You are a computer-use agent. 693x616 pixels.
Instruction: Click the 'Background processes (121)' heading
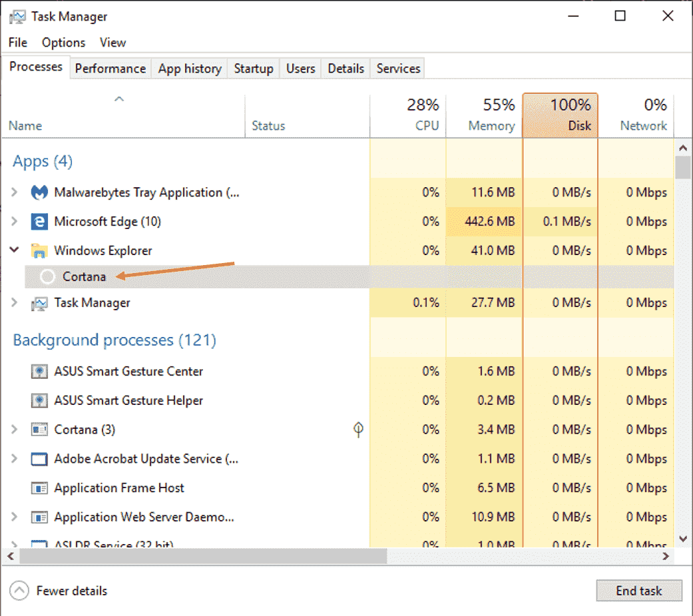pyautogui.click(x=115, y=340)
